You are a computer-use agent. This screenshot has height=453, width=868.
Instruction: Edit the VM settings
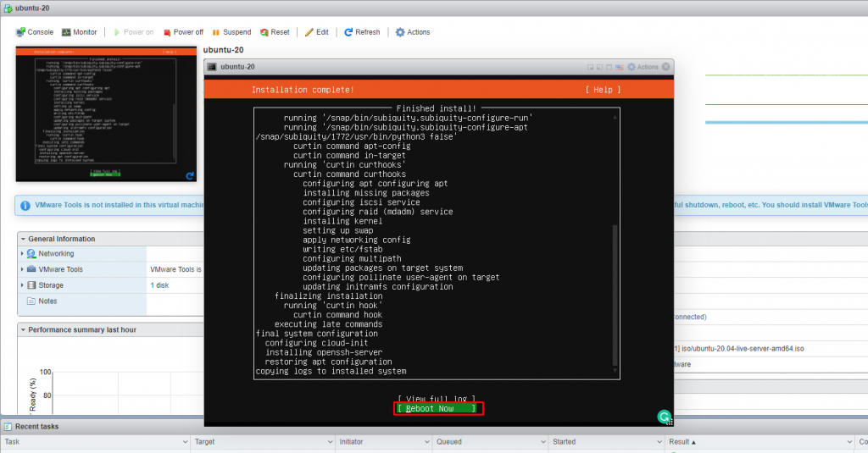click(316, 32)
